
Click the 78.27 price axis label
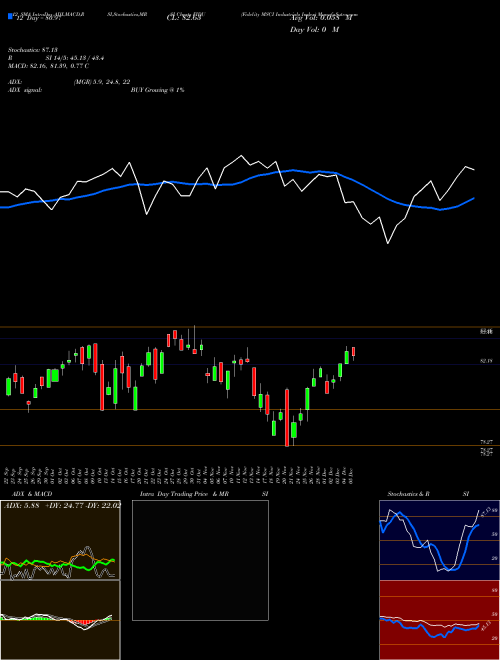(x=486, y=442)
